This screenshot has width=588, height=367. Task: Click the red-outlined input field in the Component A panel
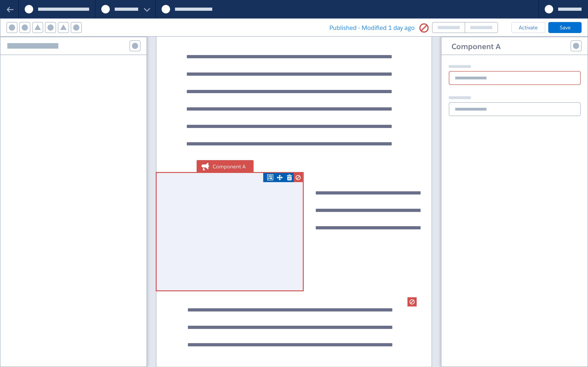514,78
